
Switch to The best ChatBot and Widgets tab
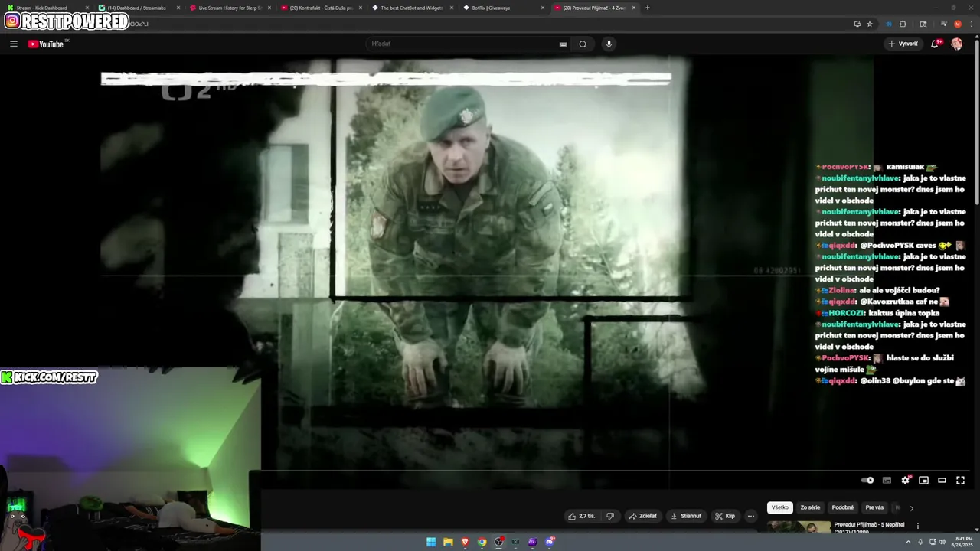coord(412,8)
